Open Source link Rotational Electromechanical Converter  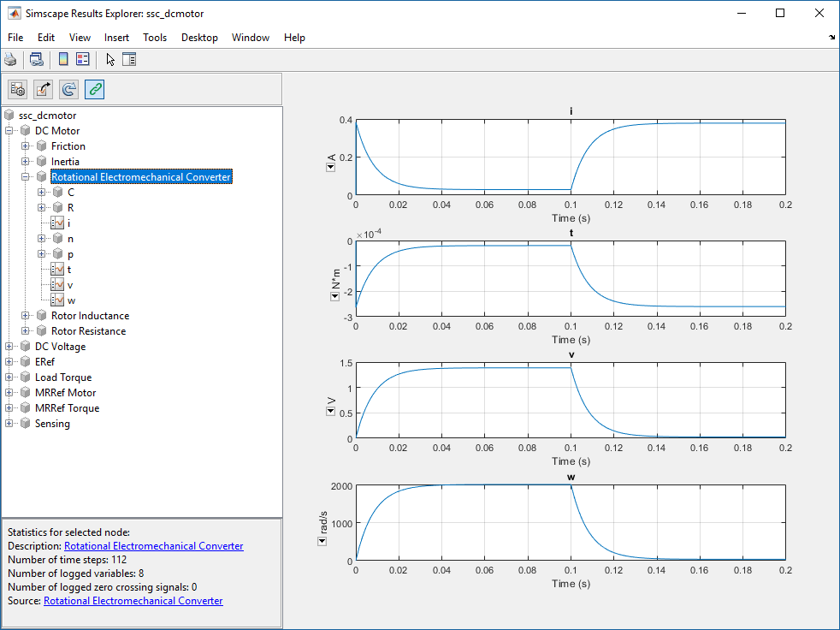[133, 601]
